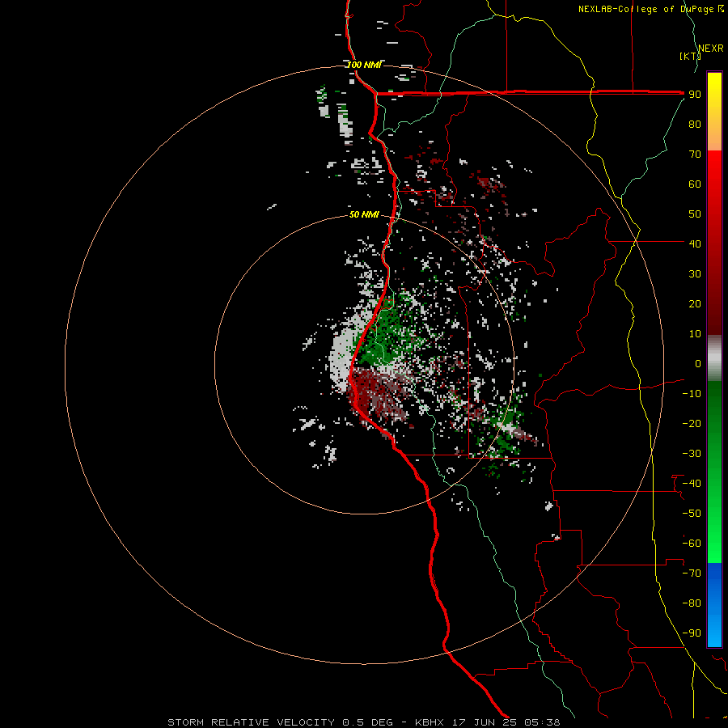
Task: Click the positive "20" scale value
Action: pos(695,304)
